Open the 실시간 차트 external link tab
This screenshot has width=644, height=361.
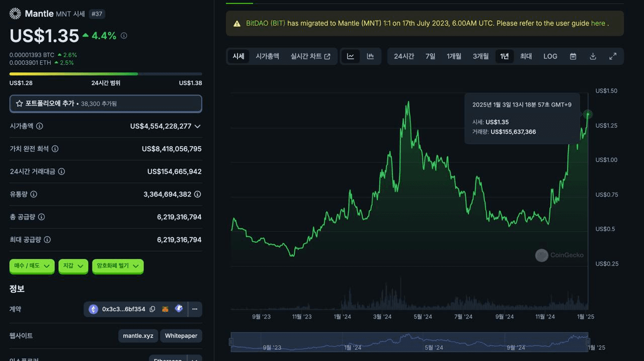click(310, 56)
